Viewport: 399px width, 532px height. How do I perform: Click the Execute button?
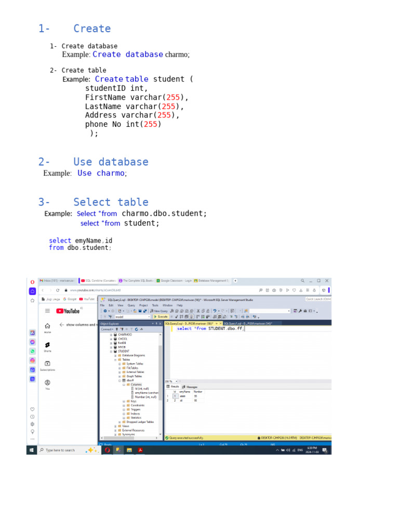pos(161,316)
